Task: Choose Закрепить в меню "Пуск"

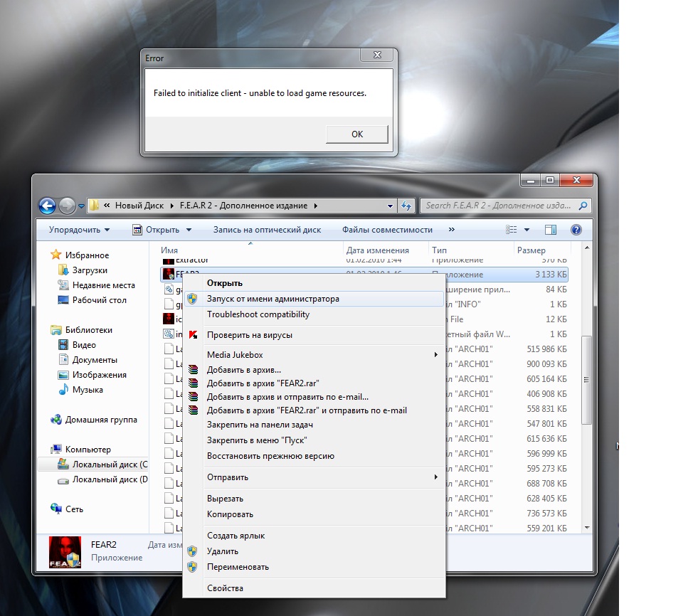Action: click(314, 440)
